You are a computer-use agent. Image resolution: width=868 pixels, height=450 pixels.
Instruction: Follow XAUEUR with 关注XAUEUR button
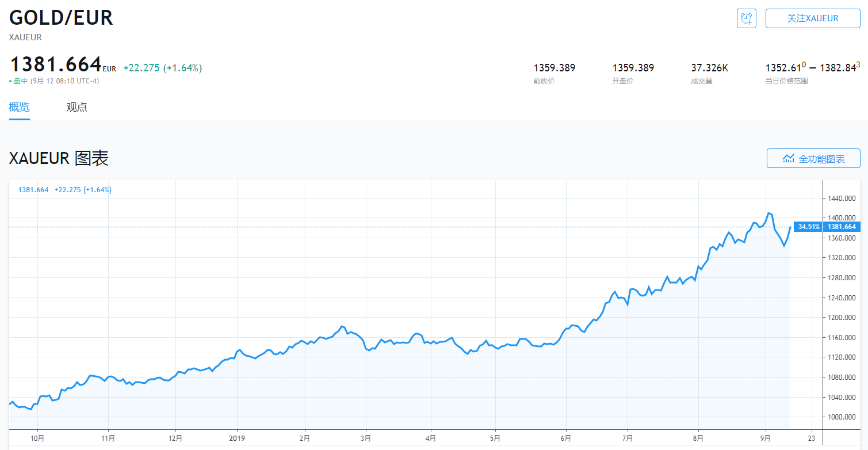click(813, 18)
